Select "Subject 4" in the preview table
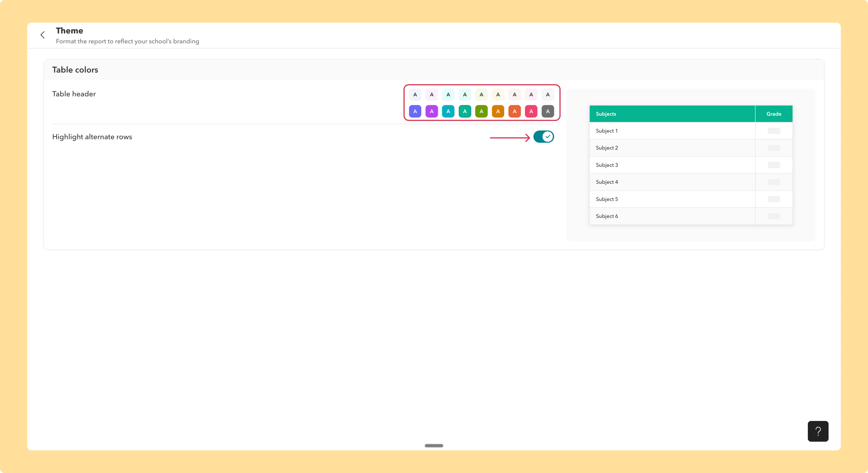The height and width of the screenshot is (473, 868). [607, 182]
